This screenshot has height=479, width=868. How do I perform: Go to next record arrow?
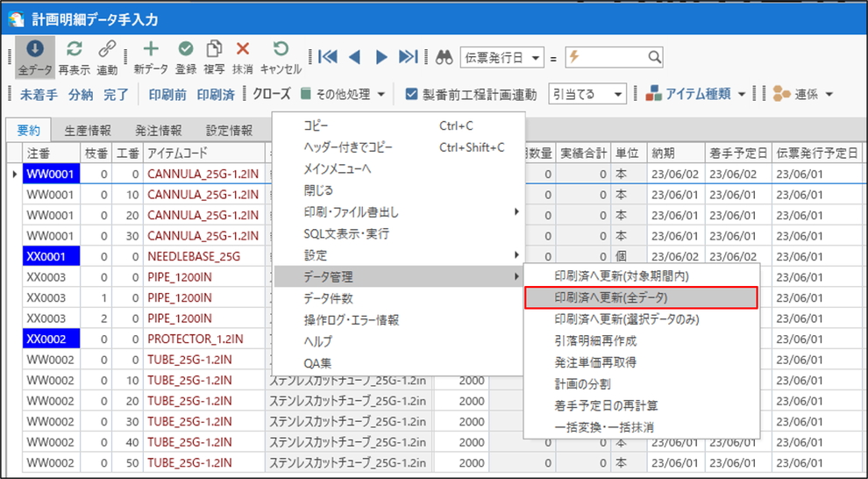tap(381, 56)
